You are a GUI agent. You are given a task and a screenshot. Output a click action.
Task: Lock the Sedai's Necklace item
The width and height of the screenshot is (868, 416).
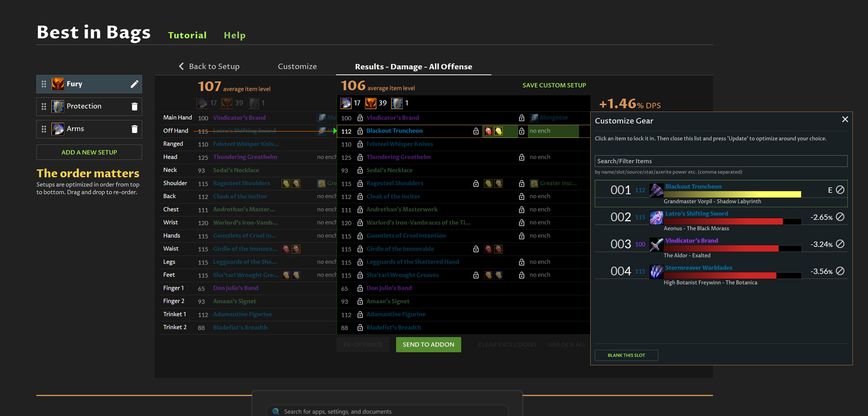pos(360,170)
